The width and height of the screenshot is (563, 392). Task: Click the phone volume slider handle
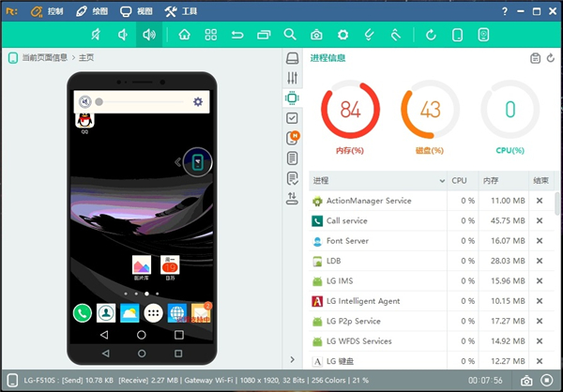click(x=99, y=102)
